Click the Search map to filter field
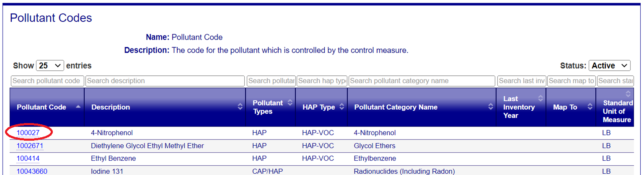The height and width of the screenshot is (175, 644). tap(572, 81)
